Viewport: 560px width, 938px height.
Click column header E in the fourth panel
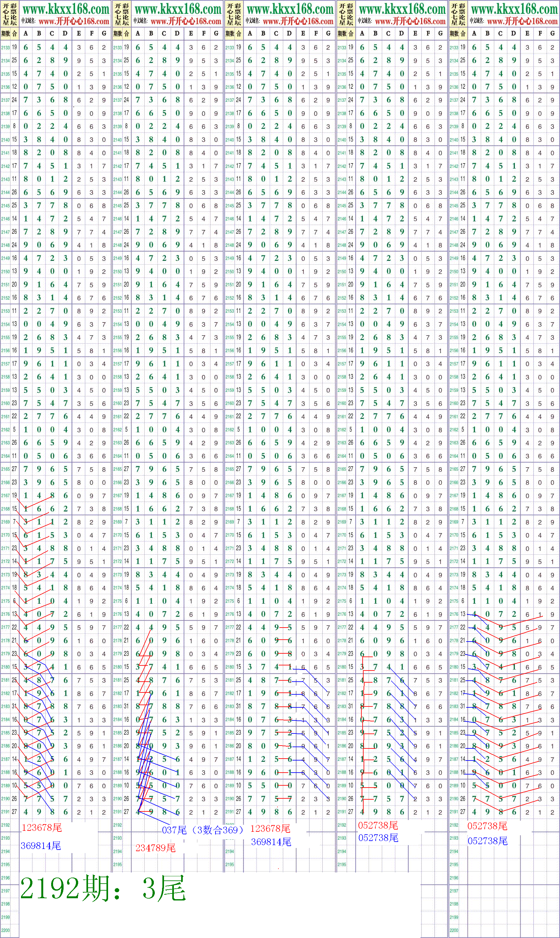(x=415, y=34)
